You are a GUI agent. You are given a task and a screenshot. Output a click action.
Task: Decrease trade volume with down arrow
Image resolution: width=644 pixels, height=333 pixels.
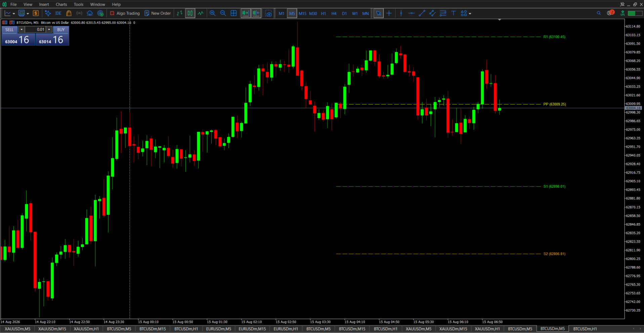(x=22, y=30)
